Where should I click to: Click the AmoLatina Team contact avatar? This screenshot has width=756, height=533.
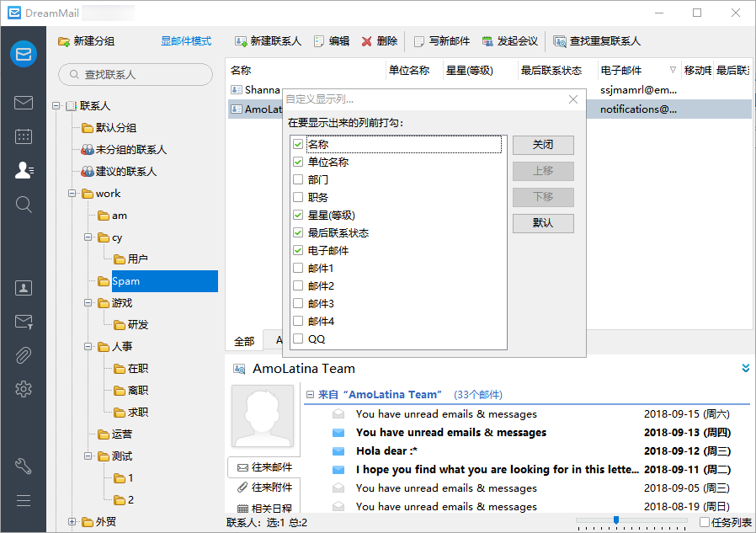263,416
